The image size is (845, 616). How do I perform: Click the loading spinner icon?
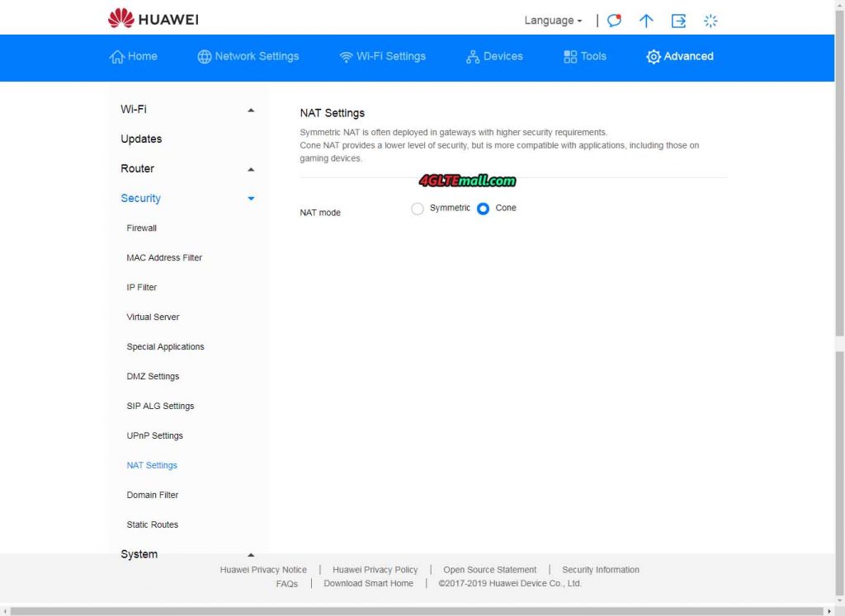click(710, 21)
